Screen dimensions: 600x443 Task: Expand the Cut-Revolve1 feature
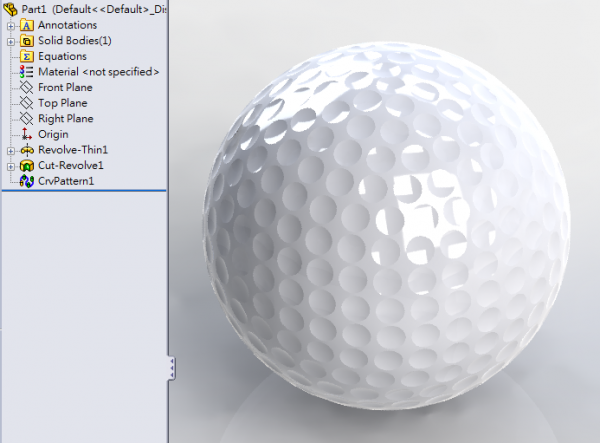[11, 167]
